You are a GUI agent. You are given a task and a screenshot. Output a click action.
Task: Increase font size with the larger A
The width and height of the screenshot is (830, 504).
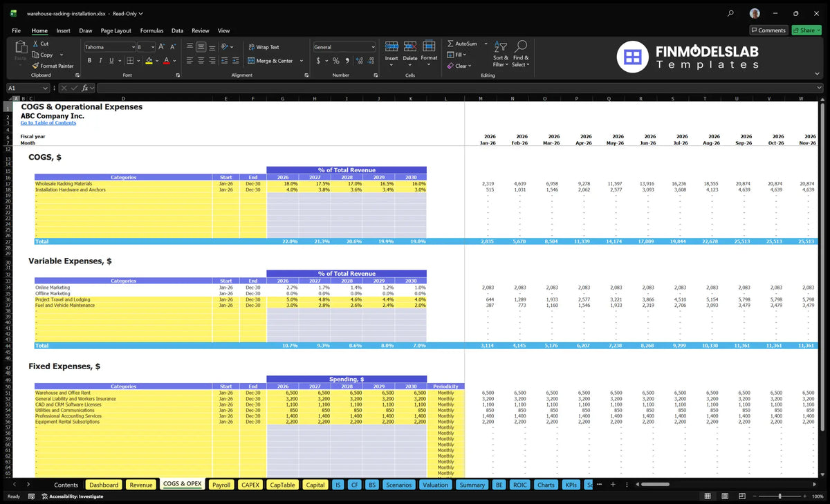click(x=162, y=47)
